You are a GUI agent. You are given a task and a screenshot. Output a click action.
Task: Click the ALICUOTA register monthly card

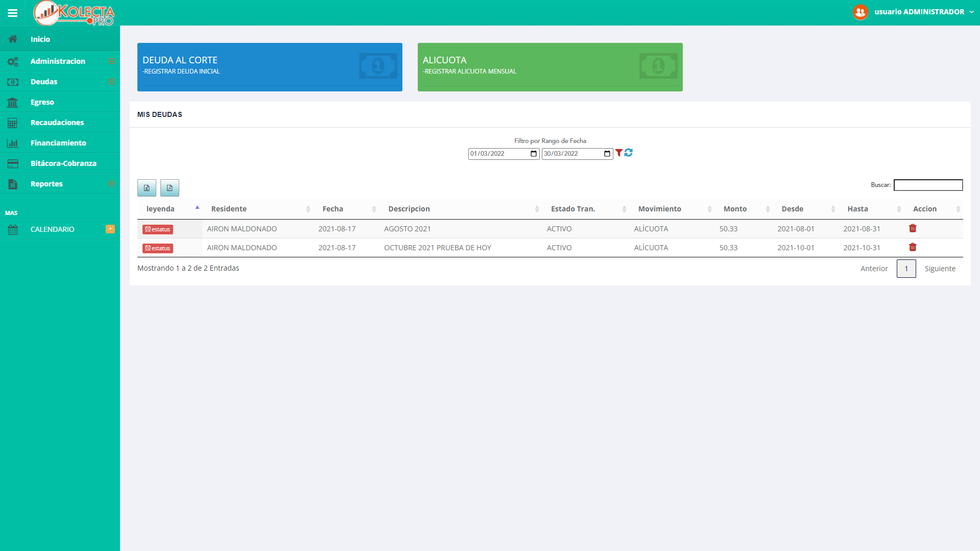(x=550, y=67)
